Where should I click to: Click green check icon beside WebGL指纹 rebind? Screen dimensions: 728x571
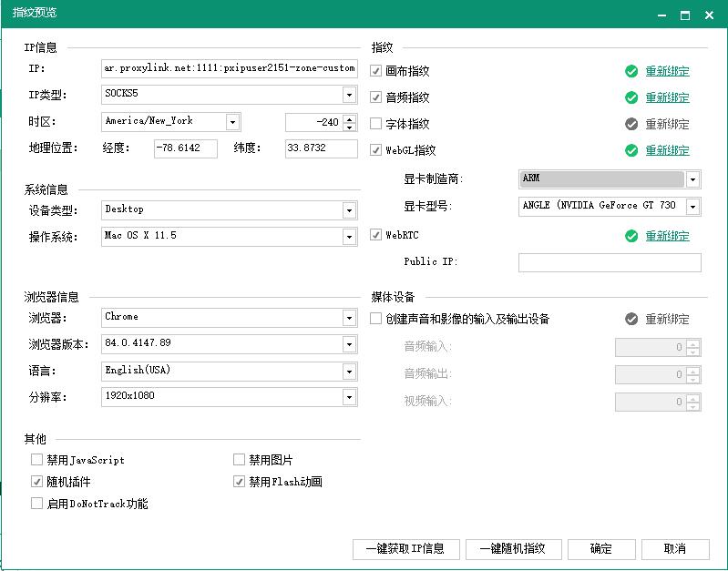tap(631, 150)
